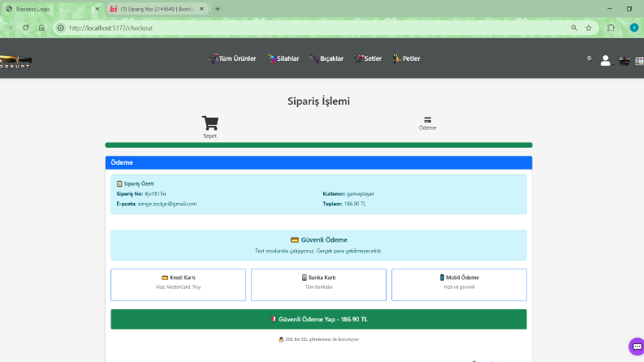Open the Bıçaklar category
This screenshot has width=644, height=362.
326,58
